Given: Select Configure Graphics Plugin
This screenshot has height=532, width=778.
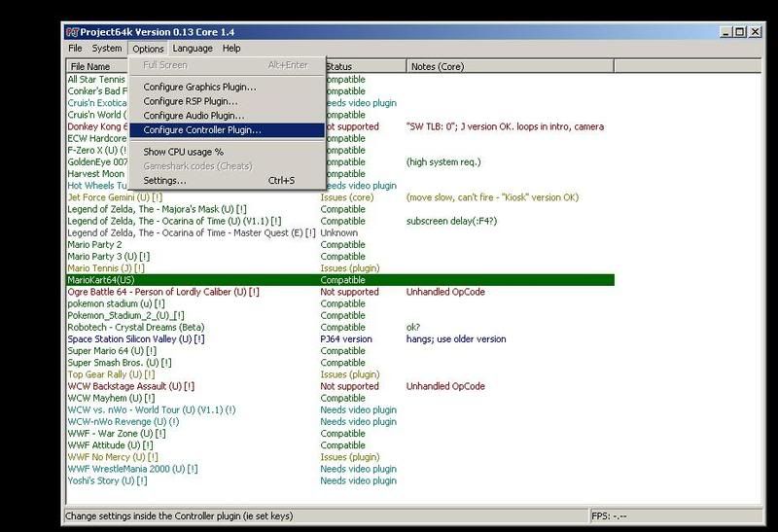Looking at the screenshot, I should click(x=228, y=87).
